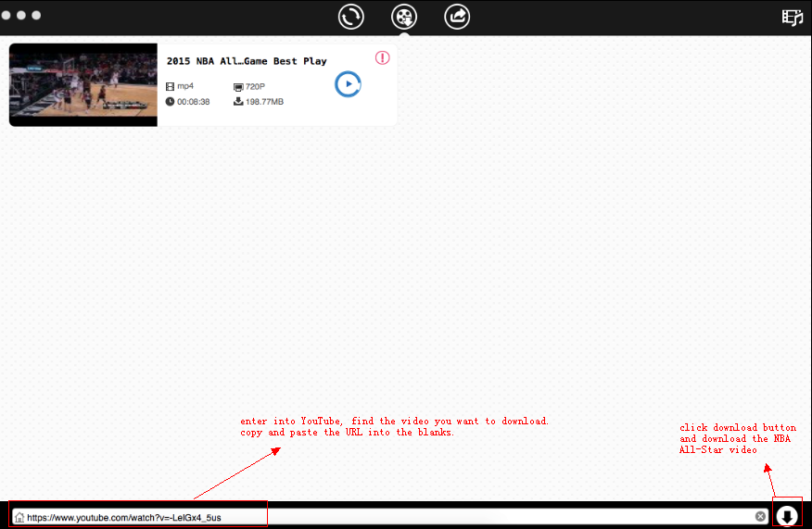Maximize window using third traffic light
This screenshot has width=812, height=529.
pos(36,15)
